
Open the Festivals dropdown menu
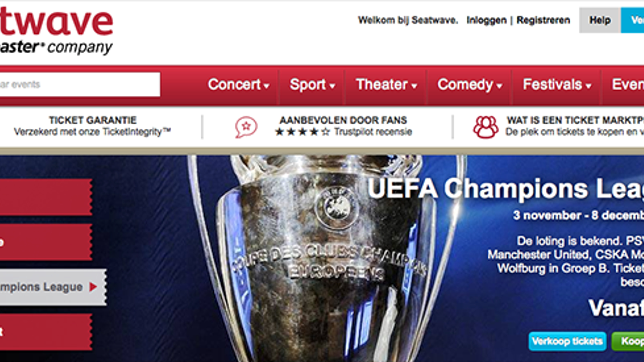point(557,84)
